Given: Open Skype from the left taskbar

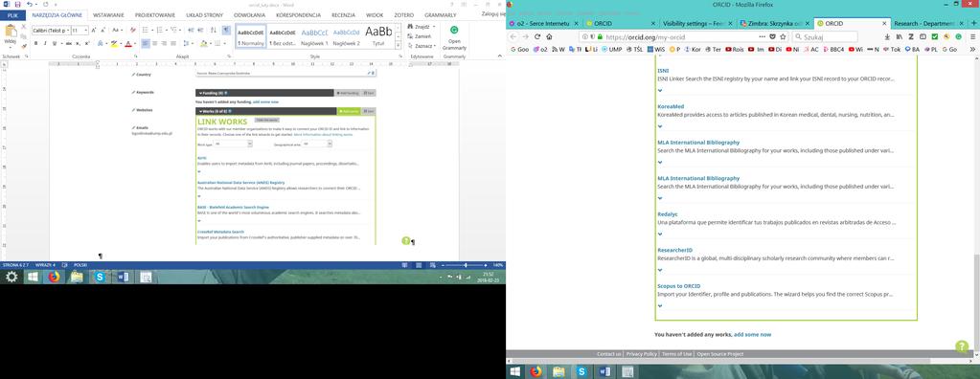Looking at the screenshot, I should pos(100,277).
